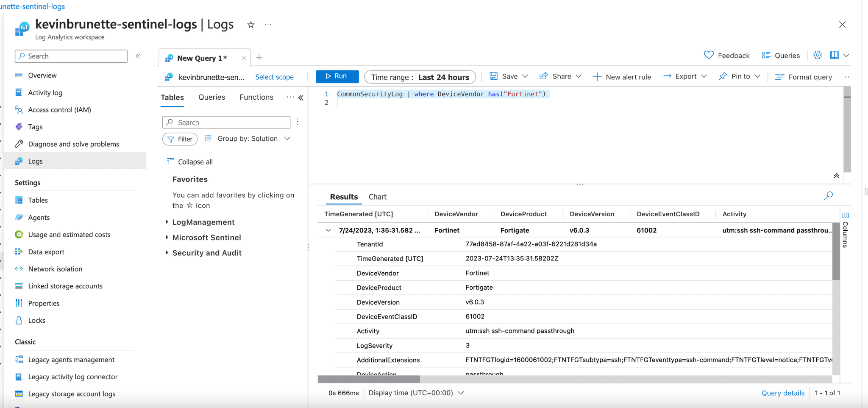Click the search magnifier in results pane
Image resolution: width=868 pixels, height=408 pixels.
tap(828, 196)
